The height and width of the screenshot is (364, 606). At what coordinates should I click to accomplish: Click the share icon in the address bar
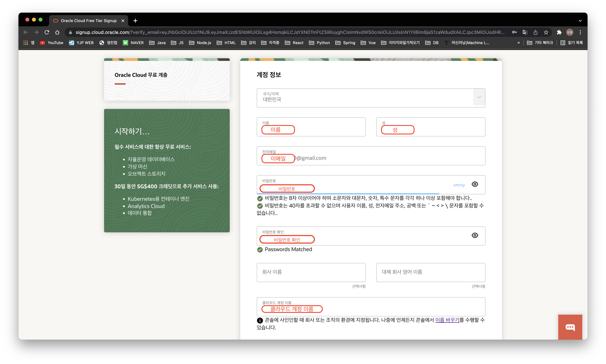(x=535, y=32)
